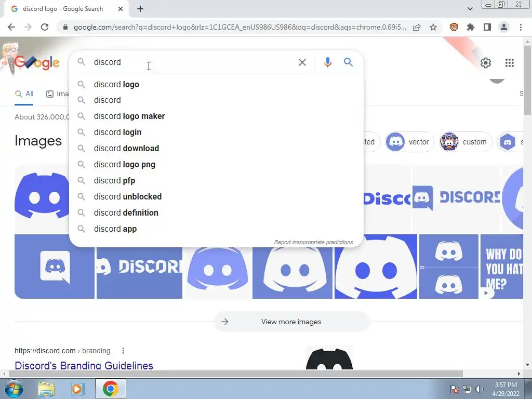Open the Action Center flag icon
The width and height of the screenshot is (532, 399).
(454, 389)
